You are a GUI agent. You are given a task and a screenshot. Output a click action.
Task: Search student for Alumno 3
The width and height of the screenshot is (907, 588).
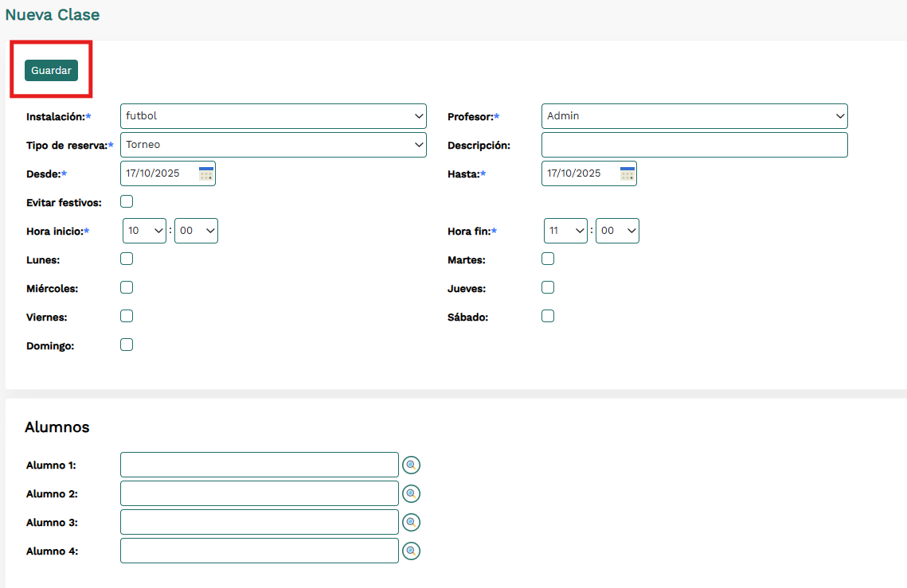411,523
